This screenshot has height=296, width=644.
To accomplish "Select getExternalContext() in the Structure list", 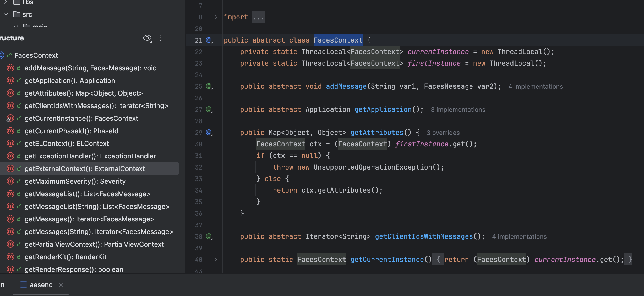I will coord(84,169).
